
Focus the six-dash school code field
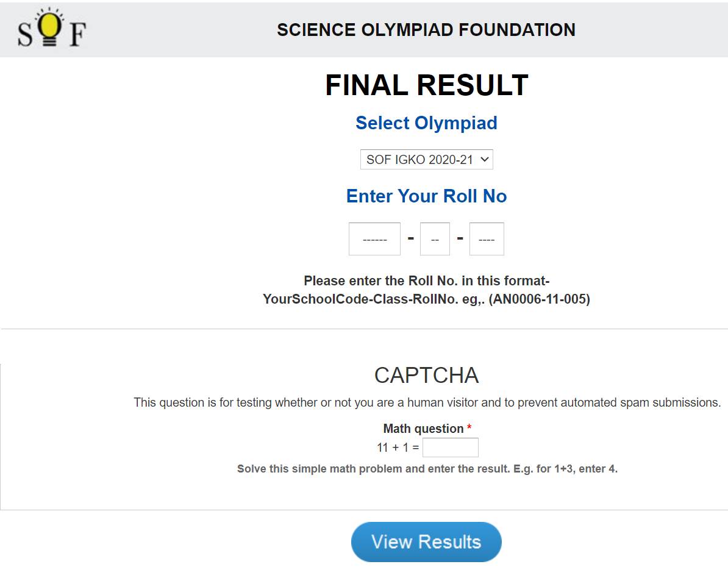pos(374,239)
